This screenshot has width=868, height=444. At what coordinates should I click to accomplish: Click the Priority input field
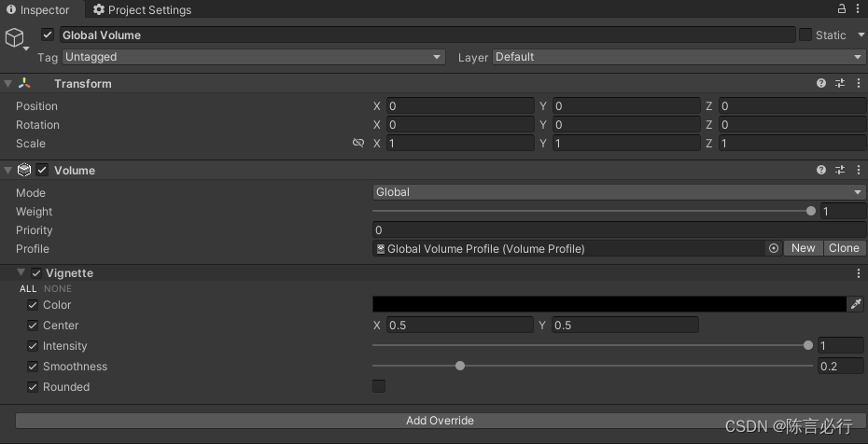tap(619, 230)
